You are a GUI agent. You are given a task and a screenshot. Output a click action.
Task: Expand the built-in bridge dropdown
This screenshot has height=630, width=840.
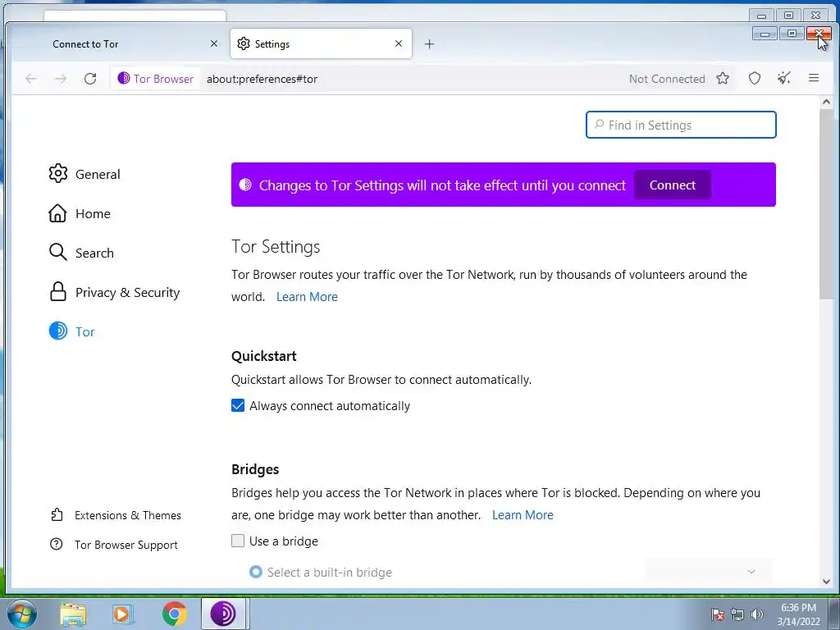tap(710, 572)
